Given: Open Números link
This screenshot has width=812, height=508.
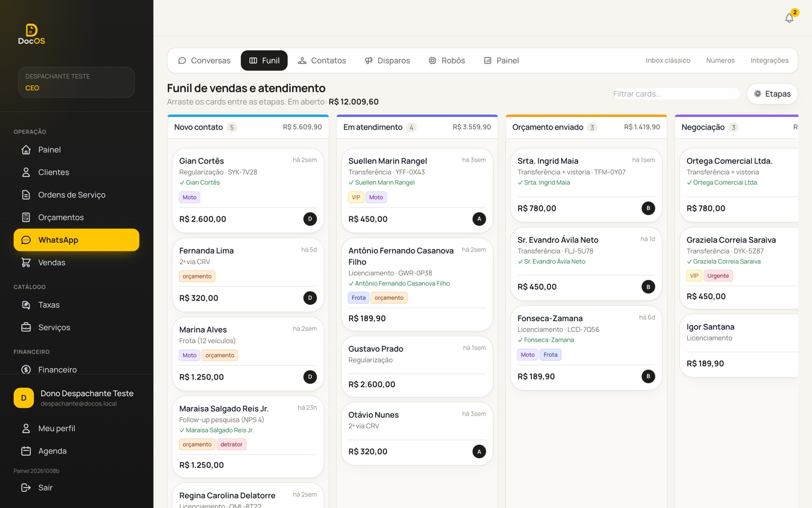Looking at the screenshot, I should click(720, 60).
